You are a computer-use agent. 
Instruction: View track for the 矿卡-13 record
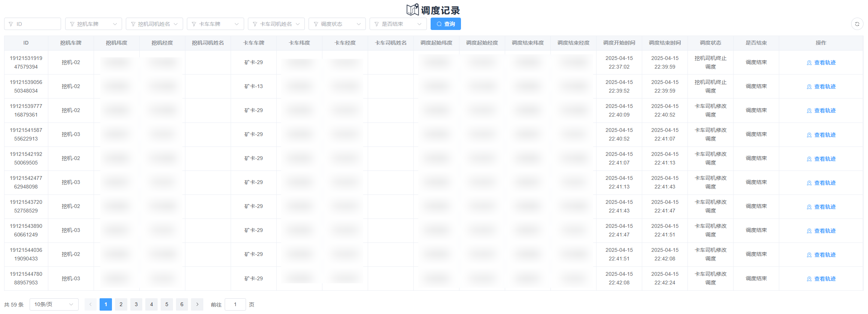pyautogui.click(x=821, y=87)
